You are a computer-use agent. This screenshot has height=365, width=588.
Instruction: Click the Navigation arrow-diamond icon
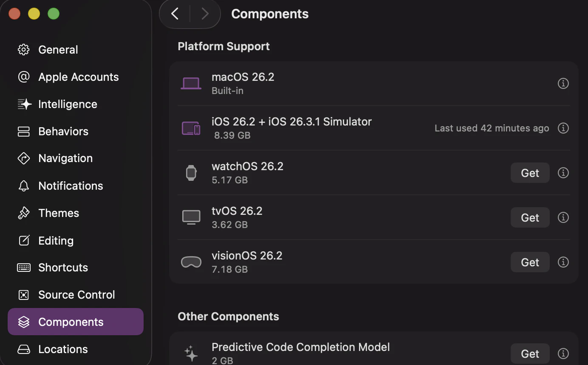(24, 158)
